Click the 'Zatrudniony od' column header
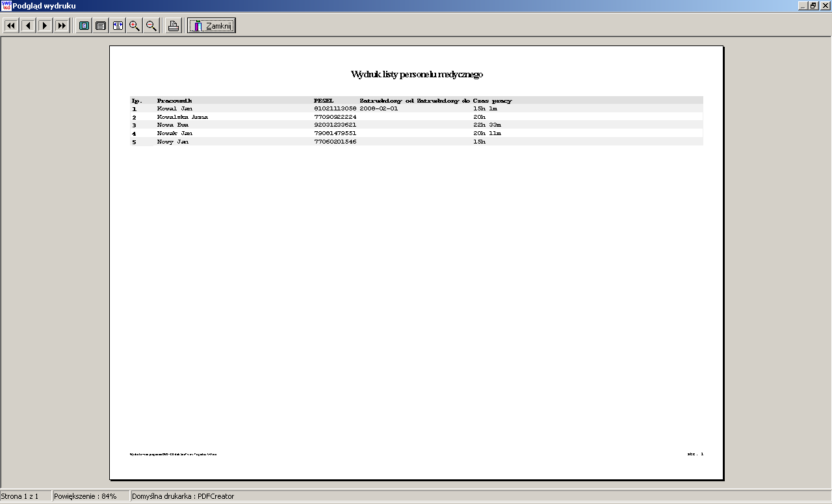This screenshot has width=832, height=504. 387,101
